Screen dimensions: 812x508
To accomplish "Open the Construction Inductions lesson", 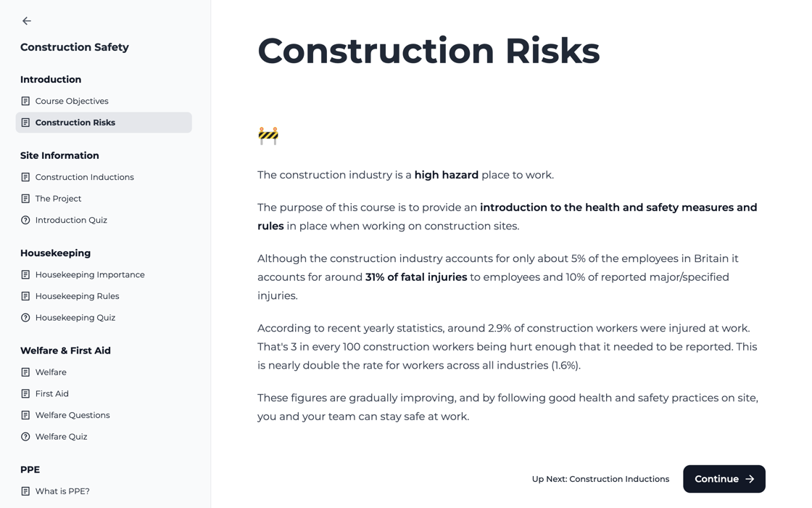I will point(84,176).
